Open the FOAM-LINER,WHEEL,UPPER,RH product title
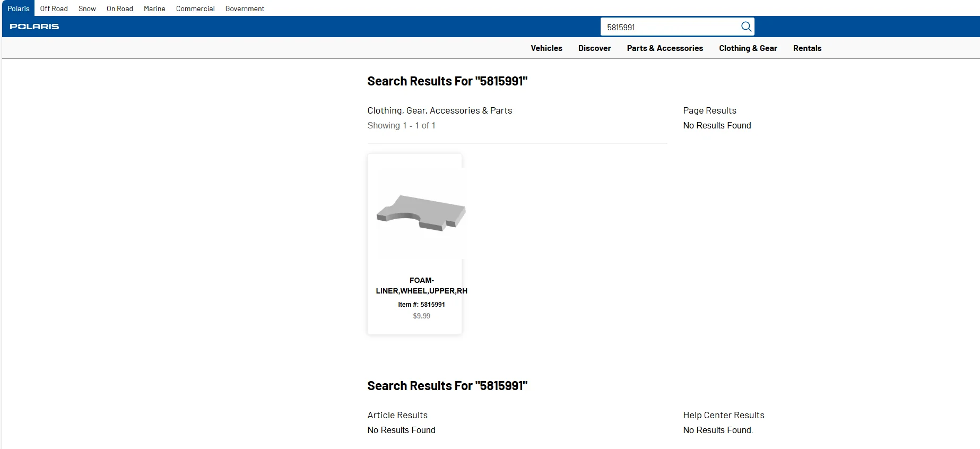 pyautogui.click(x=421, y=286)
